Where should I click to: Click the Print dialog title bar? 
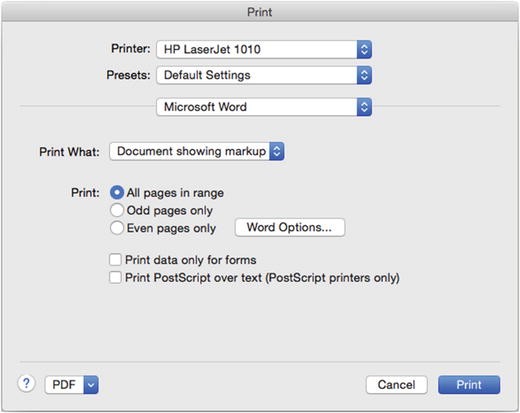pyautogui.click(x=260, y=12)
